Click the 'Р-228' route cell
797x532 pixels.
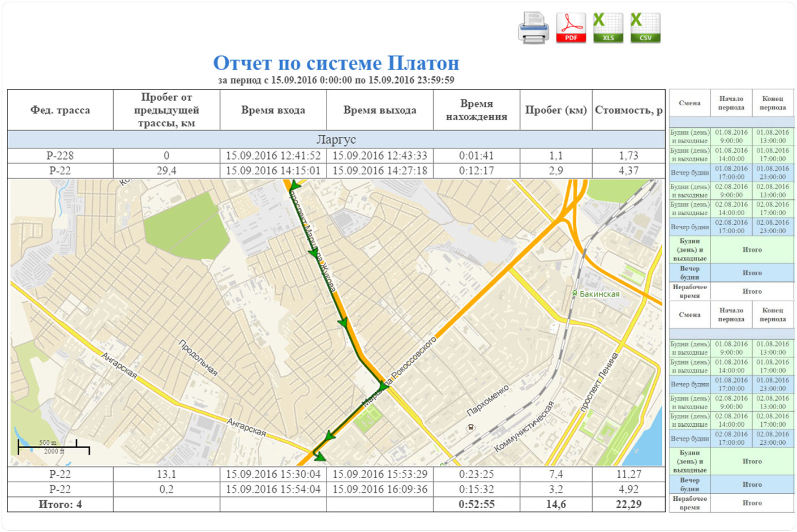(60, 156)
